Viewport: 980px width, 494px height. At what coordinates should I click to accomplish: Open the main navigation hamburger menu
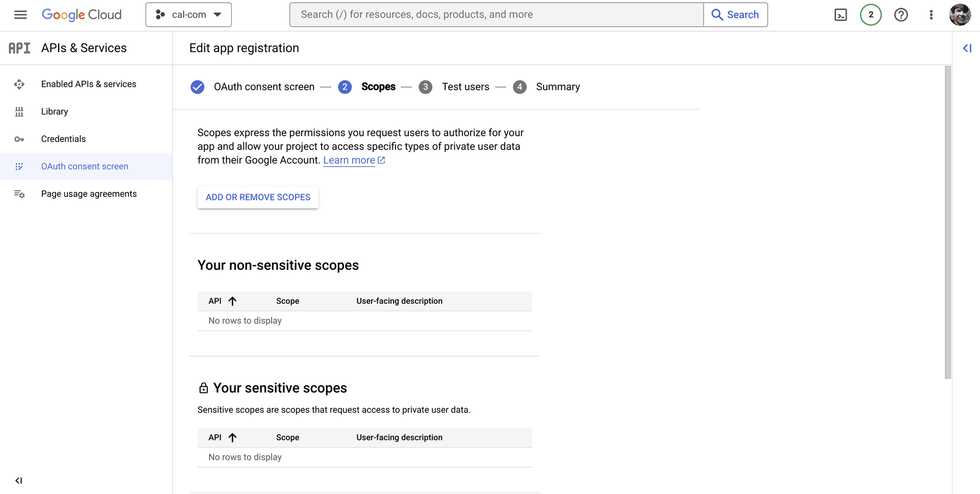[20, 15]
